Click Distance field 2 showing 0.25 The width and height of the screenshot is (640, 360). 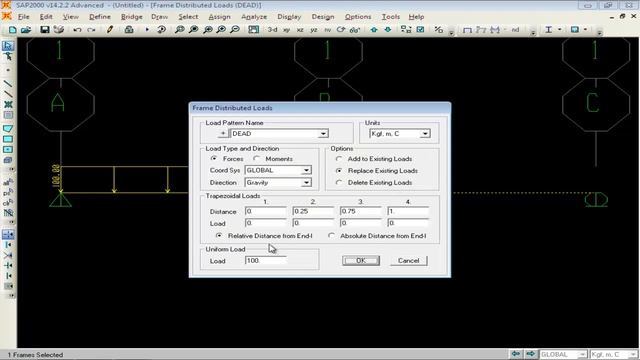click(313, 211)
